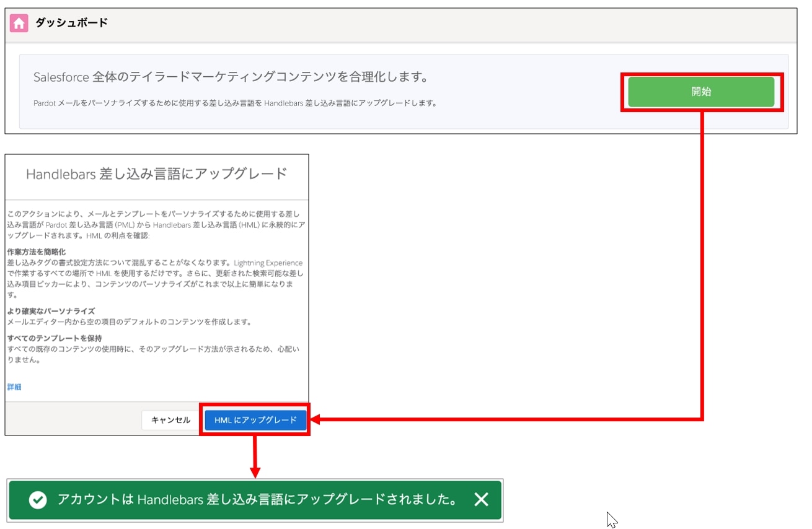Click the white checkmark icon in the toast
This screenshot has height=529, width=812.
[38, 500]
